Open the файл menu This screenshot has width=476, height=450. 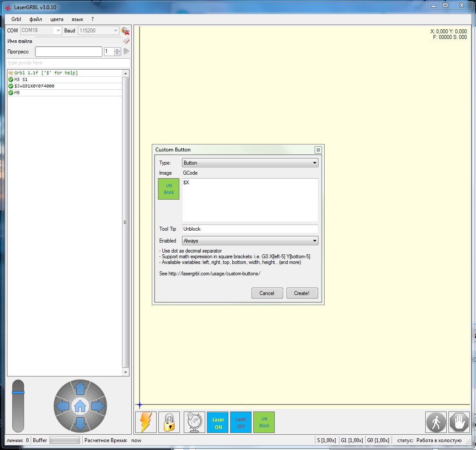(x=36, y=19)
